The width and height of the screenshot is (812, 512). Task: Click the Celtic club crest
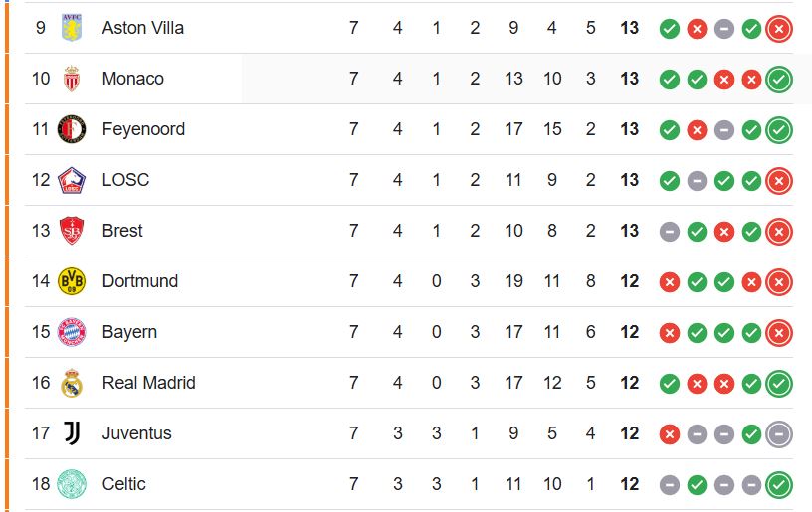pyautogui.click(x=72, y=484)
